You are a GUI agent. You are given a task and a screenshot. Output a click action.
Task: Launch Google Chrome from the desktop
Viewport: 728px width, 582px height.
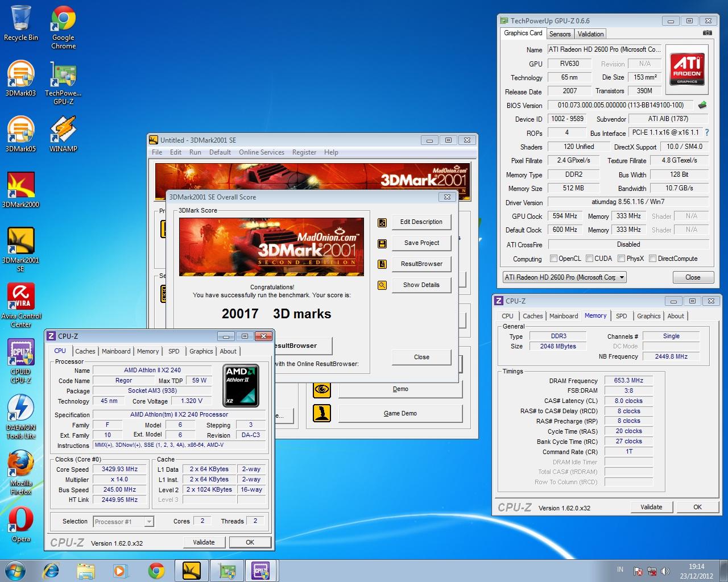click(x=63, y=27)
